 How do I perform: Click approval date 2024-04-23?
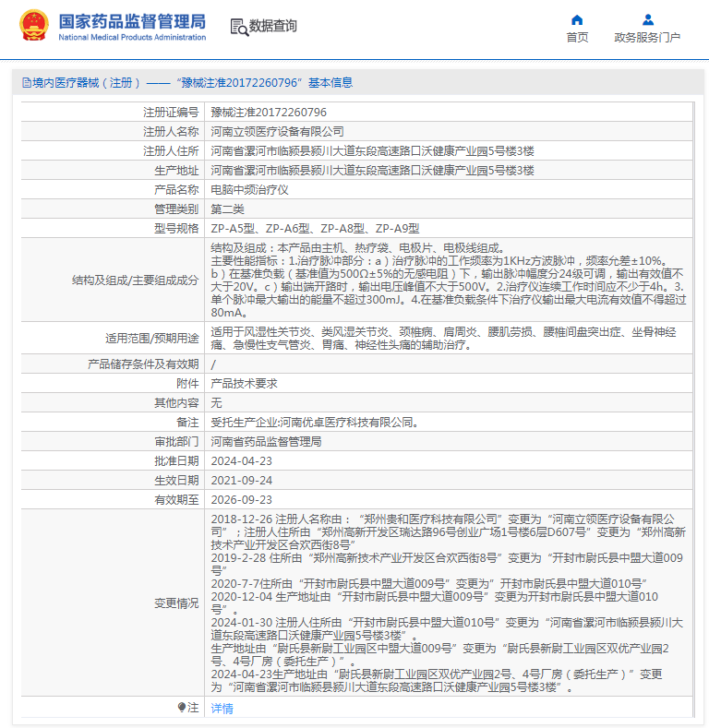[x=241, y=461]
